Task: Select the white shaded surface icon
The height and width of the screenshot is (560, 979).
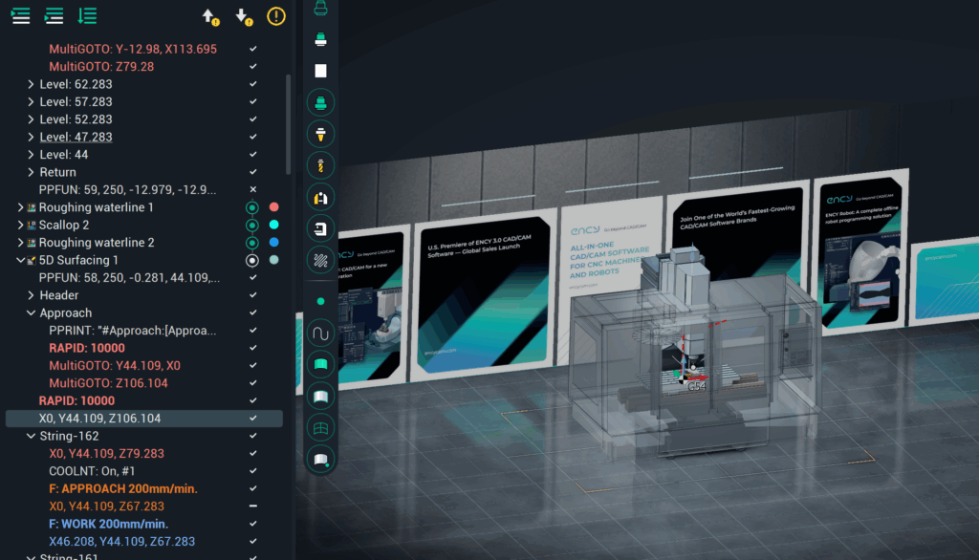Action: pyautogui.click(x=320, y=396)
